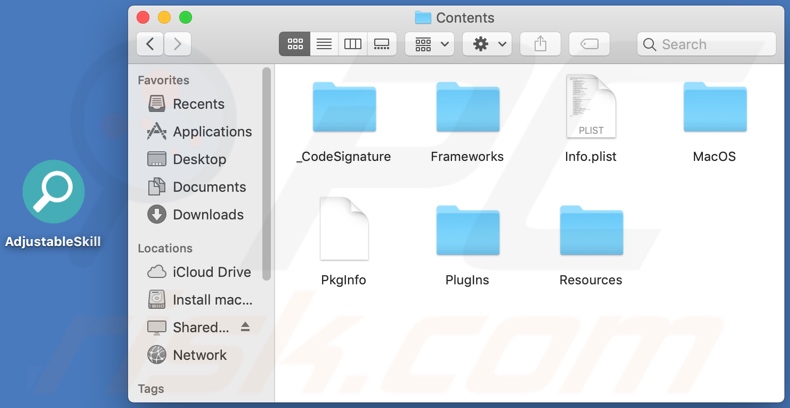
Task: Go back using the back arrow
Action: pos(150,44)
